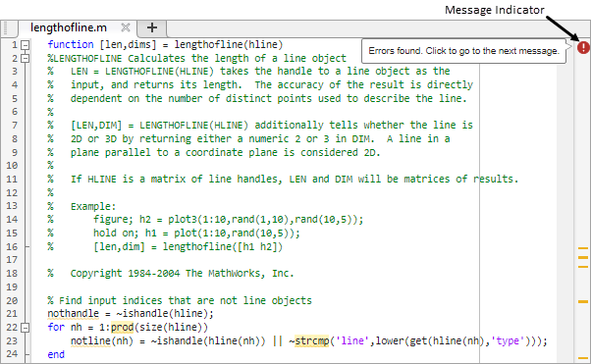Click the '[len,dims]' output arguments on line 1

[128, 44]
